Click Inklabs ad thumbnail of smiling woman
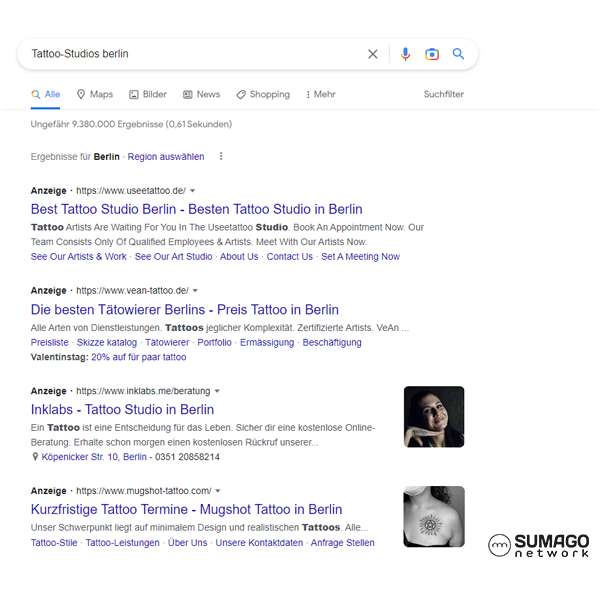Screen dimensions: 600x600 (434, 417)
